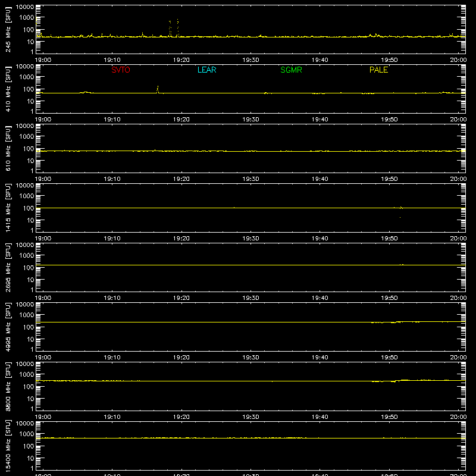The height and width of the screenshot is (476, 476).
Task: Click the low outlier dot in the 1415 MHz plot
Action: (x=400, y=217)
